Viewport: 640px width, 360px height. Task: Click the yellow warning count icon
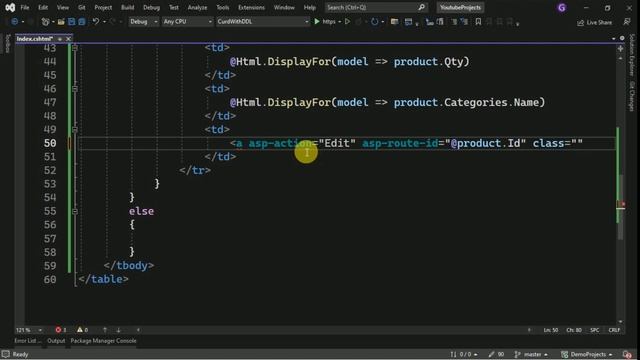tap(80, 330)
